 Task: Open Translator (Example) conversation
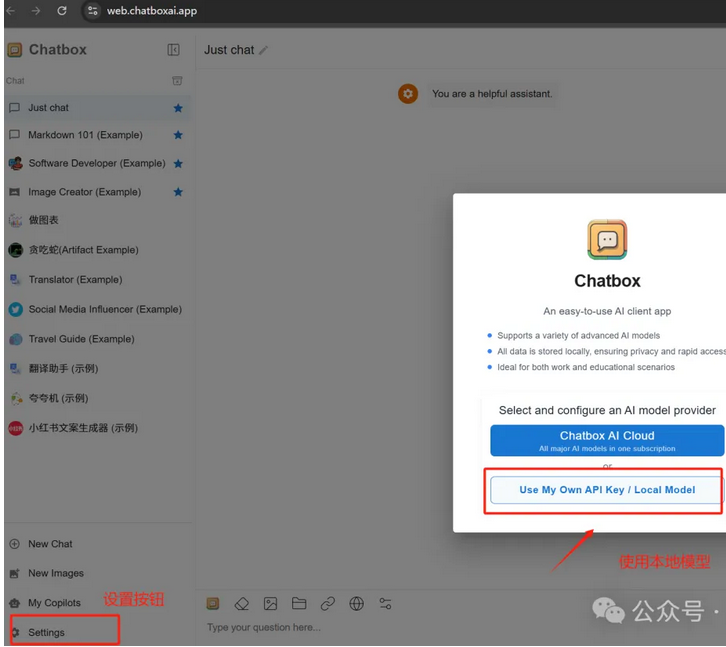coord(97,280)
